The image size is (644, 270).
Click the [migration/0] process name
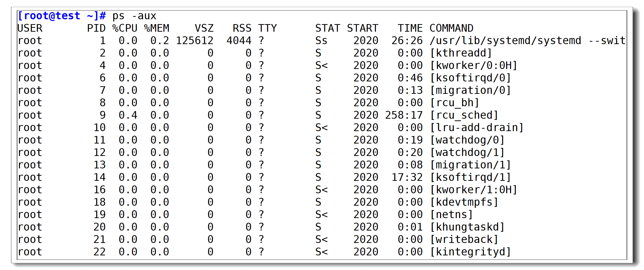(470, 90)
